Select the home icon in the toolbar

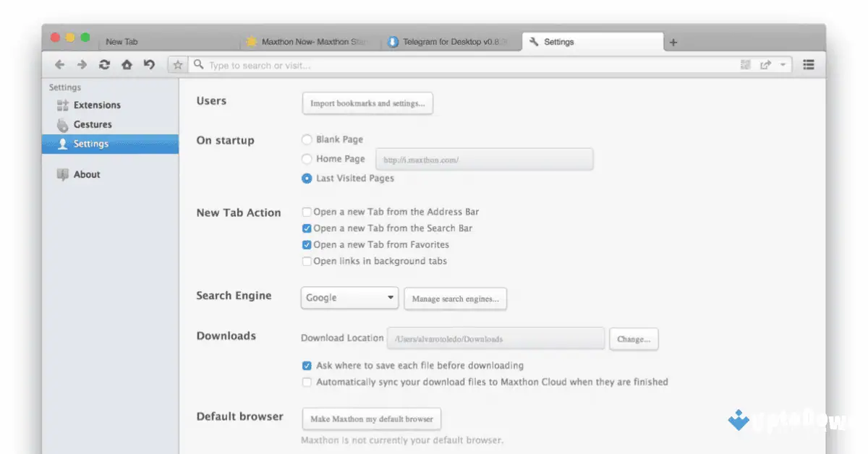coord(127,64)
